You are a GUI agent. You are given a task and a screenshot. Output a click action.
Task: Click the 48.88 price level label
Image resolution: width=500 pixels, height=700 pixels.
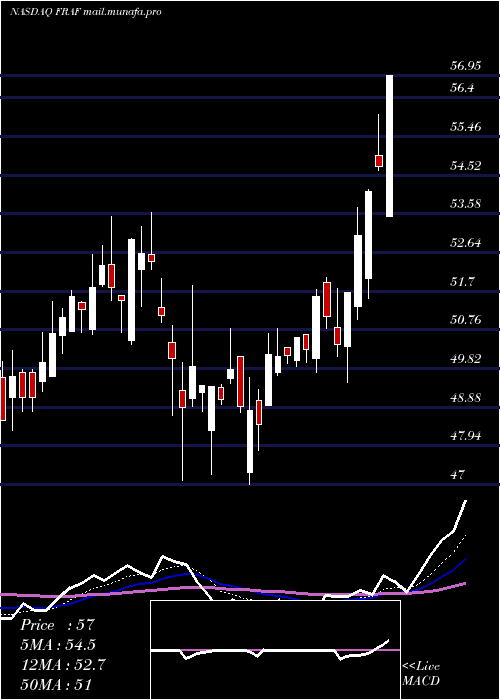pos(465,397)
